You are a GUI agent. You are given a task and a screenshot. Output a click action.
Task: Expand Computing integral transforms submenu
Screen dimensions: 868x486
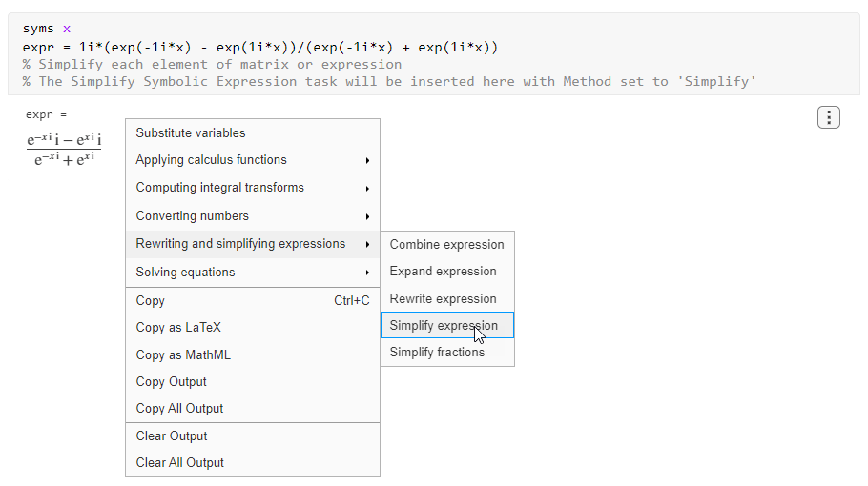click(219, 188)
